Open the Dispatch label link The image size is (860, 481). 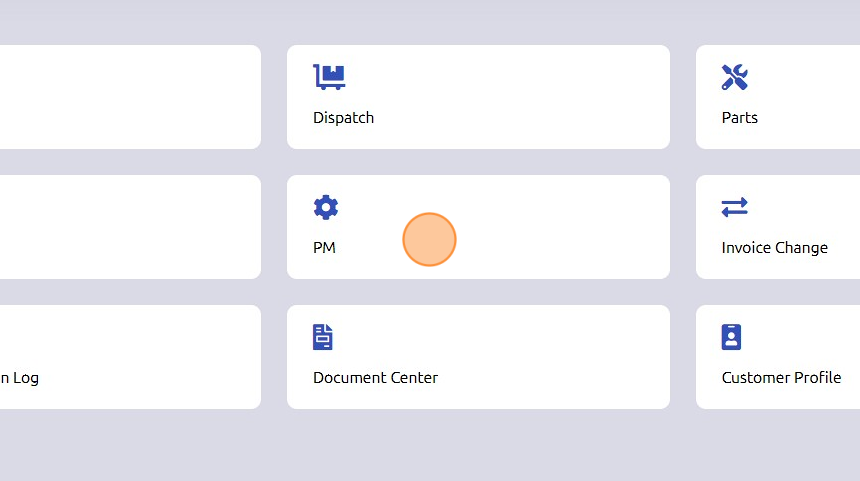point(343,118)
